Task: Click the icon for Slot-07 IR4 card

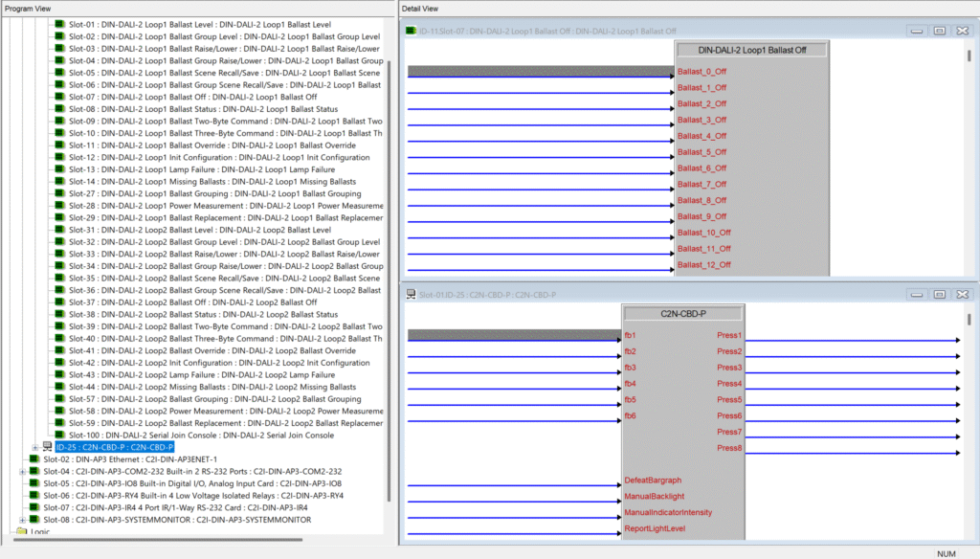Action: (34, 507)
